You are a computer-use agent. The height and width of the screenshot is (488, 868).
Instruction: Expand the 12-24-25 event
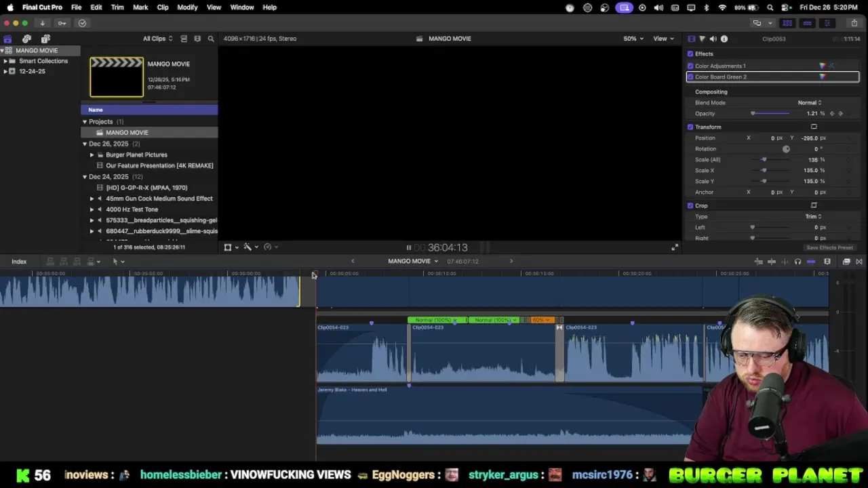coord(5,71)
